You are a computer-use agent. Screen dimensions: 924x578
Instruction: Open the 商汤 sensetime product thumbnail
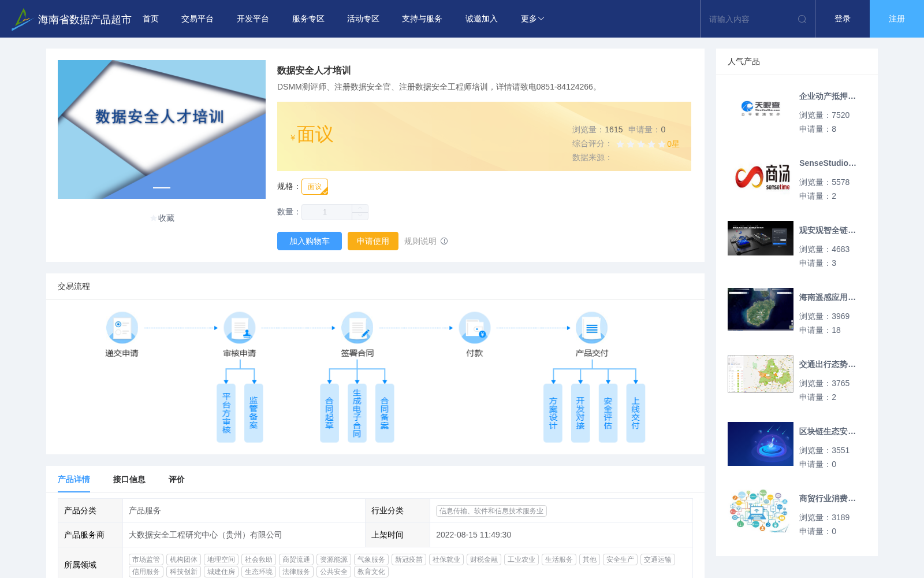tap(761, 176)
